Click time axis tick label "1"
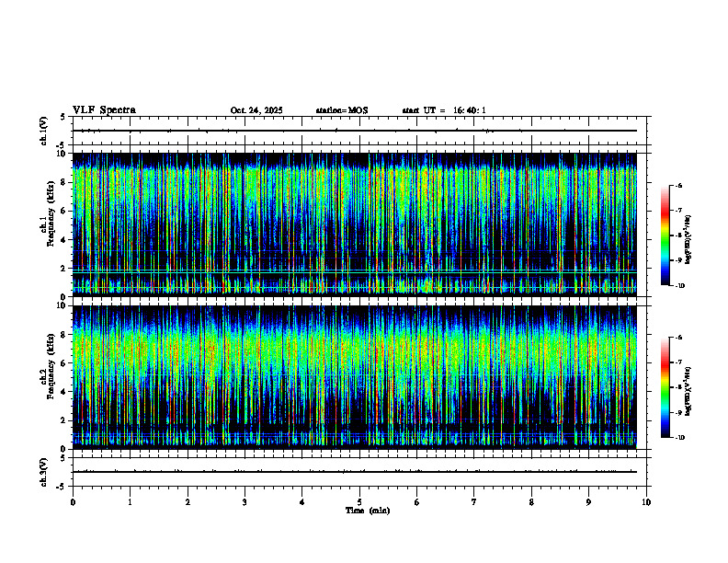 (x=130, y=502)
